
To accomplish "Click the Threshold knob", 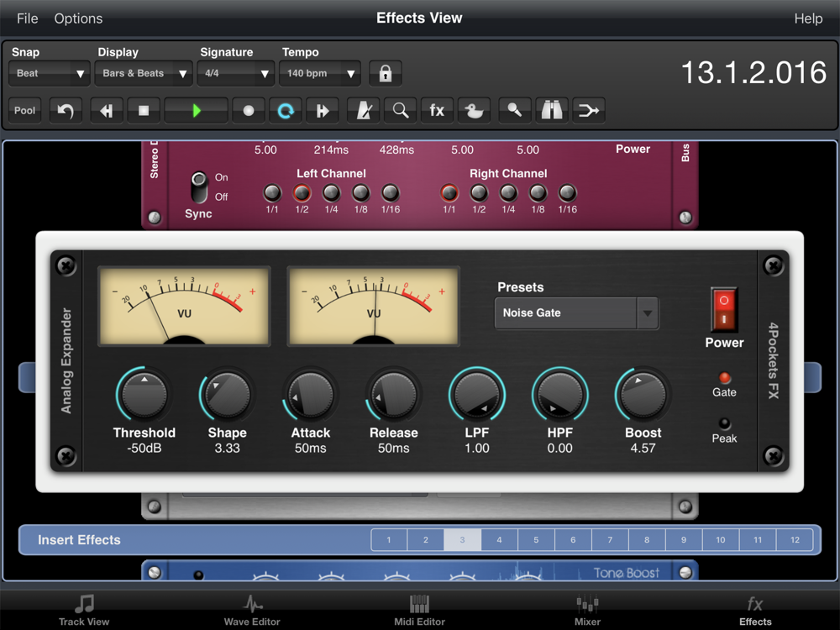I will [144, 395].
